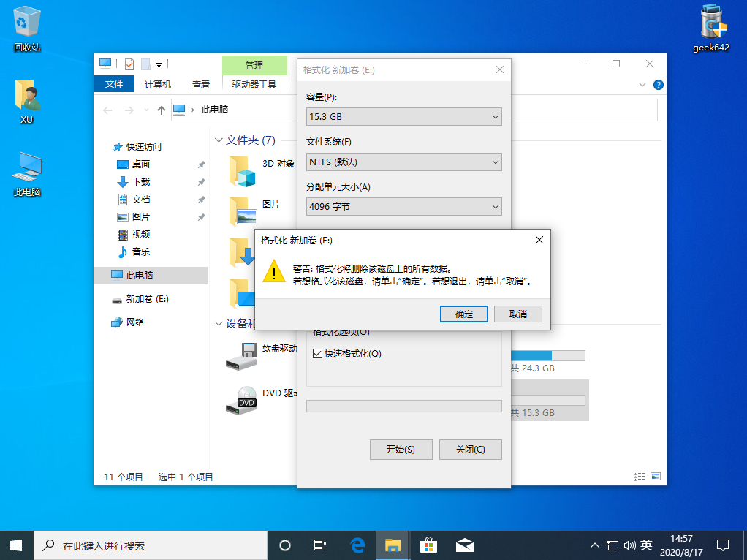747x560 pixels.
Task: Confirm formatting with 确定 button
Action: point(463,314)
